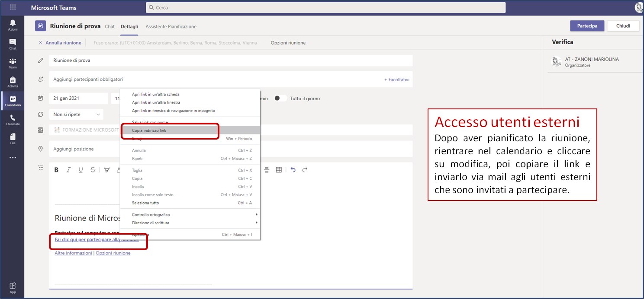Go to Chat in the left sidebar
Viewport: 644px width, 299px height.
pos(13,44)
